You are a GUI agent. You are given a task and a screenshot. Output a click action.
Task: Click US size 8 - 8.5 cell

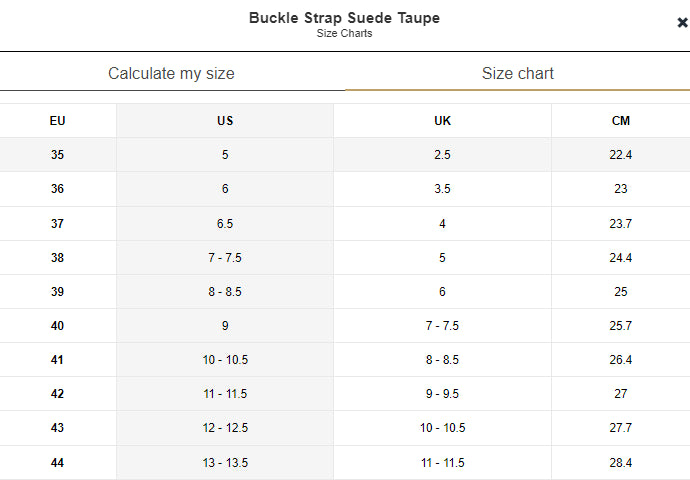coord(225,292)
